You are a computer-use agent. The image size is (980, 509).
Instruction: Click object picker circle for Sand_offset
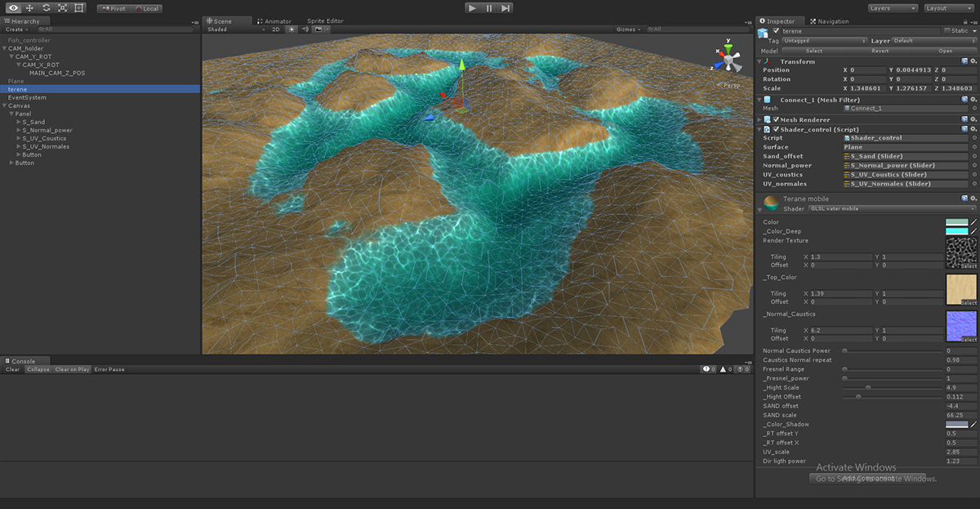click(974, 156)
